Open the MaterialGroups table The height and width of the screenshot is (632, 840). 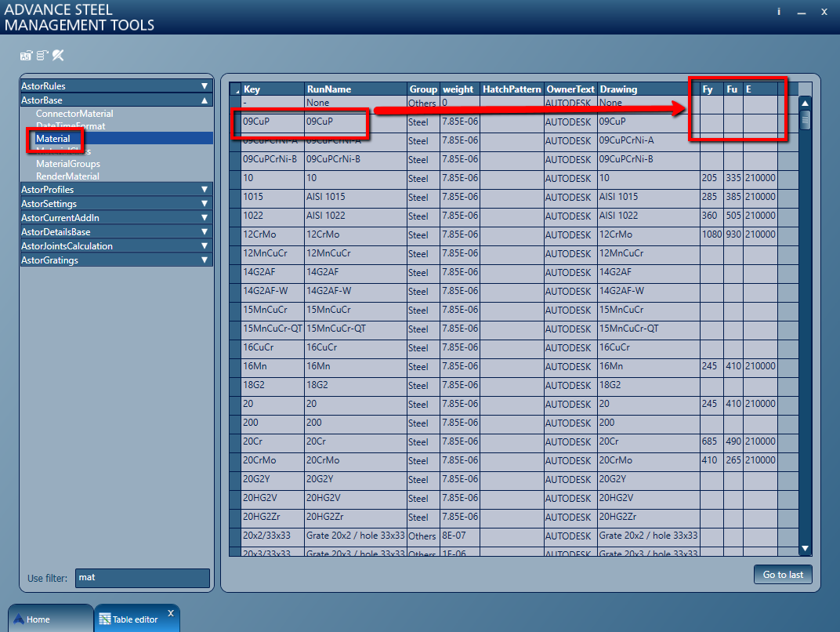coord(68,164)
